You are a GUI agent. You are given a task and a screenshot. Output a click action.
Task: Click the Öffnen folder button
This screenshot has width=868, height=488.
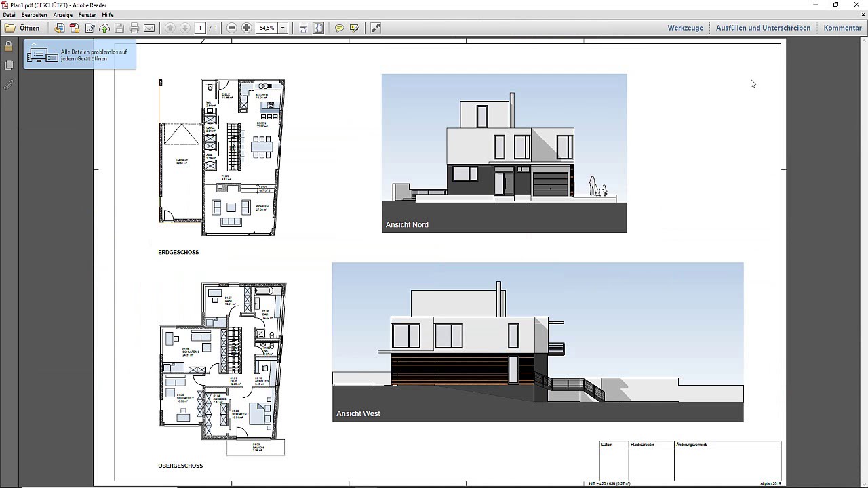[x=22, y=28]
